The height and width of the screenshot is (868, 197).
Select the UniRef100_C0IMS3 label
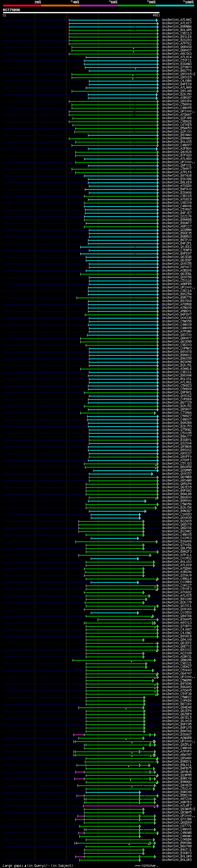(177, 538)
